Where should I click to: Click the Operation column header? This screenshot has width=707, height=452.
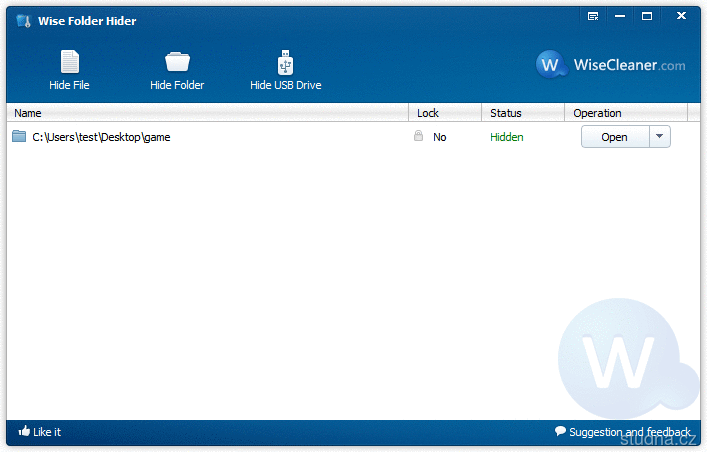pyautogui.click(x=626, y=113)
